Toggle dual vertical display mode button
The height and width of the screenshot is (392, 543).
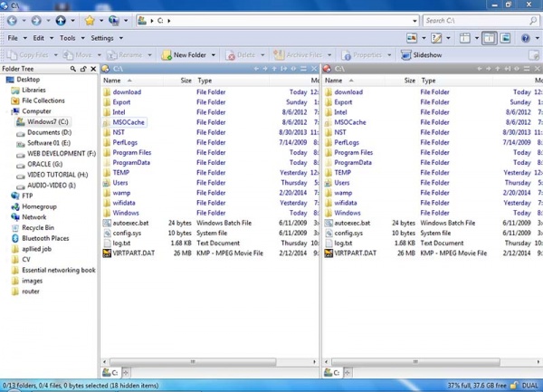coord(489,38)
